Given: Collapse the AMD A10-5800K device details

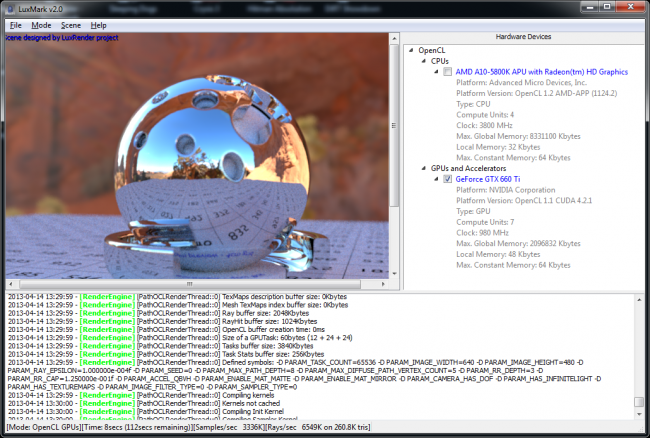Looking at the screenshot, I should pos(436,72).
